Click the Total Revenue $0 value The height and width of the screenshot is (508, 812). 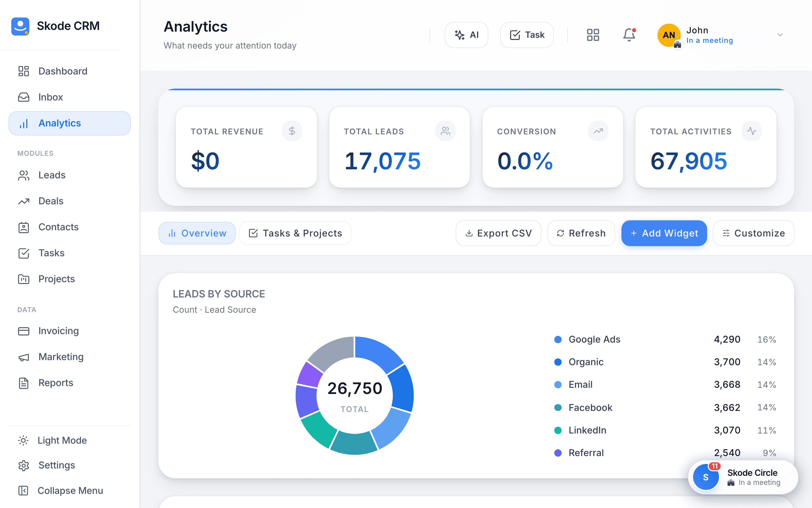[205, 161]
